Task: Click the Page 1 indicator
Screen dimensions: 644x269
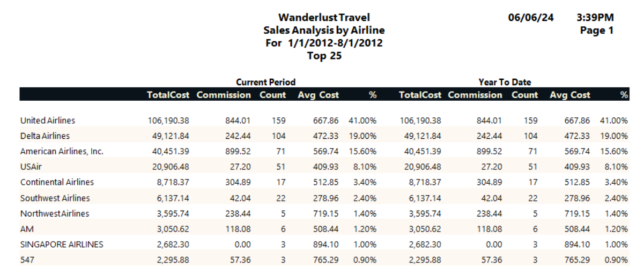Action: (x=596, y=31)
